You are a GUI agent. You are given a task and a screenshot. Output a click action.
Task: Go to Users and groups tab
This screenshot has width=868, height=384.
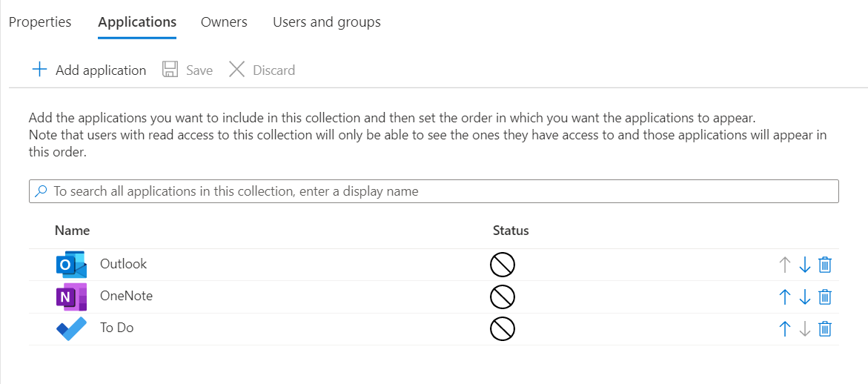coord(327,22)
